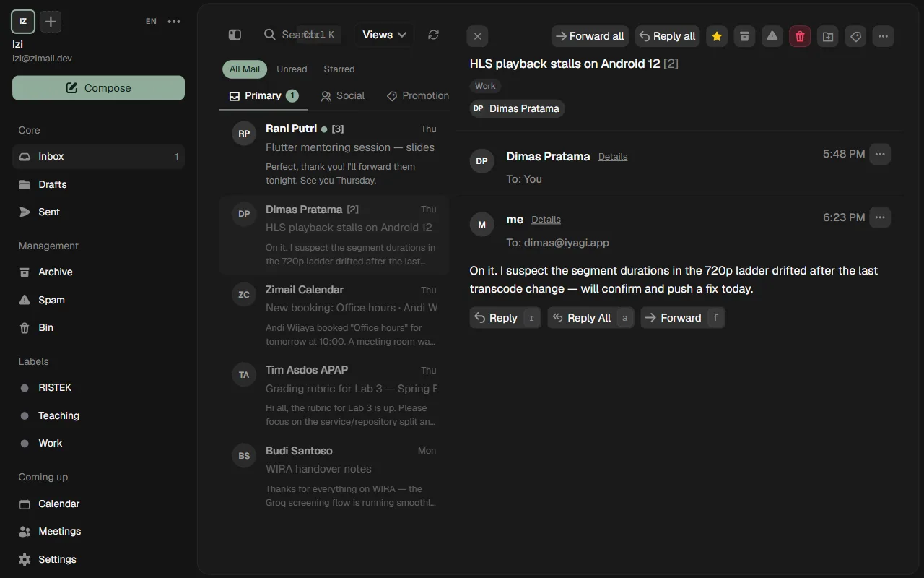Refresh the mail list
This screenshot has height=578, width=924.
433,35
